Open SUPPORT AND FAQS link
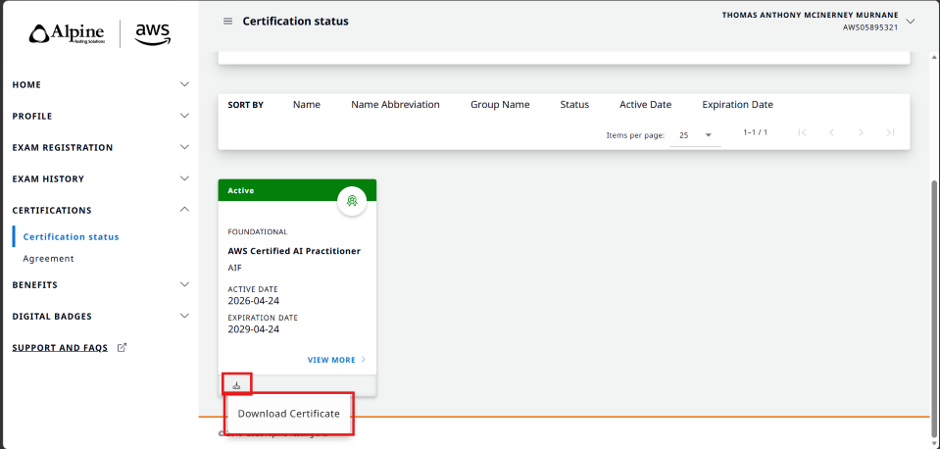 pos(60,348)
